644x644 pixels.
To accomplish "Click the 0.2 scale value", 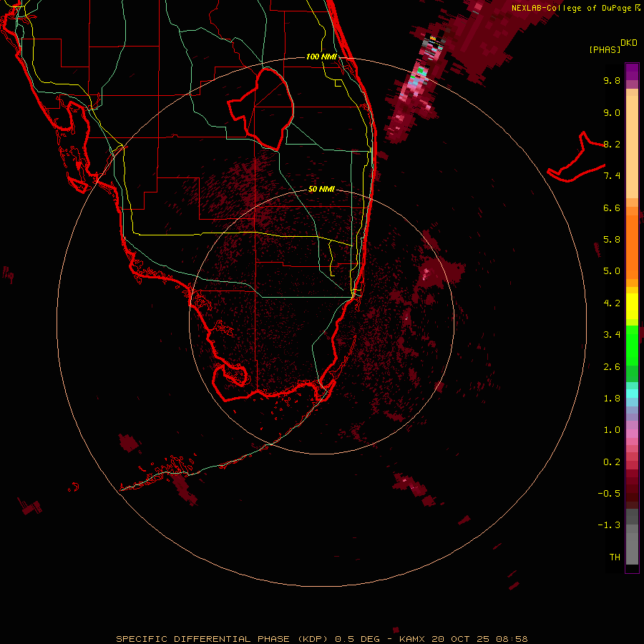I will point(612,462).
